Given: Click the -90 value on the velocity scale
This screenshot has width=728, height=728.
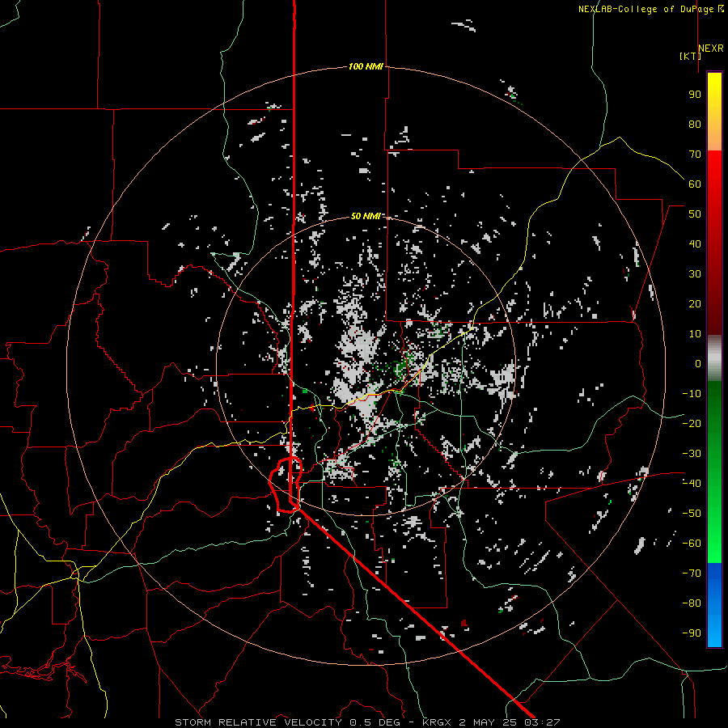Looking at the screenshot, I should 692,633.
